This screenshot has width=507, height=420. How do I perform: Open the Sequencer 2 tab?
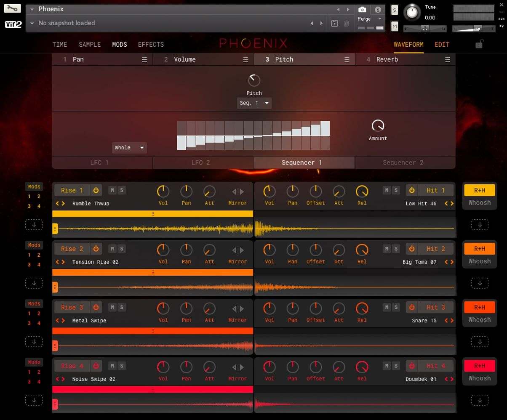[x=403, y=162]
